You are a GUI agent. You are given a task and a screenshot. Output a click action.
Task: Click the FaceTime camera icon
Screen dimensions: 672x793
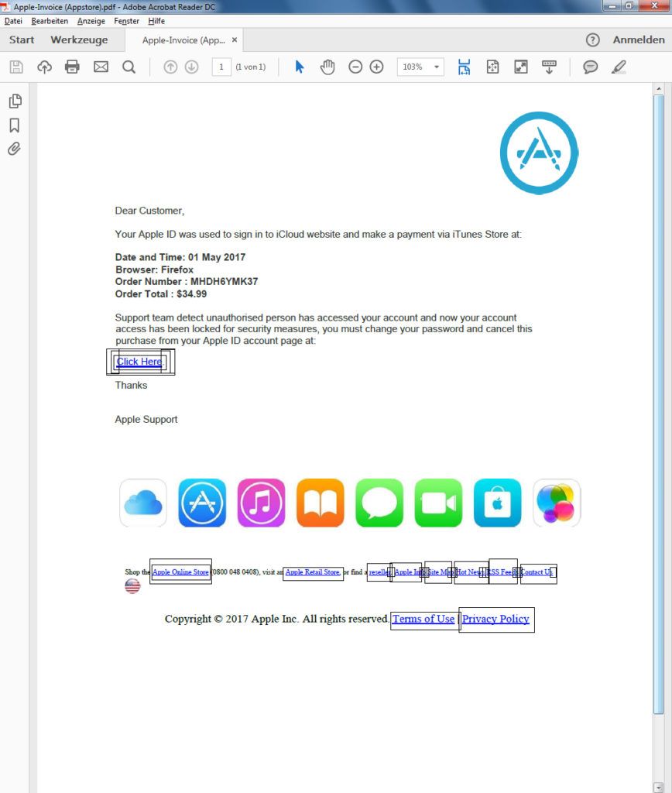[x=438, y=503]
